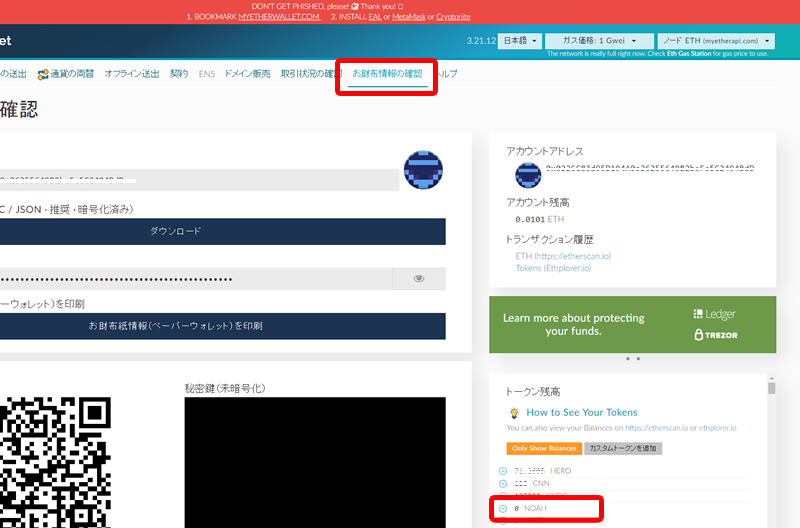Click the account address identicon in the sidebar
The image size is (800, 528).
528,175
